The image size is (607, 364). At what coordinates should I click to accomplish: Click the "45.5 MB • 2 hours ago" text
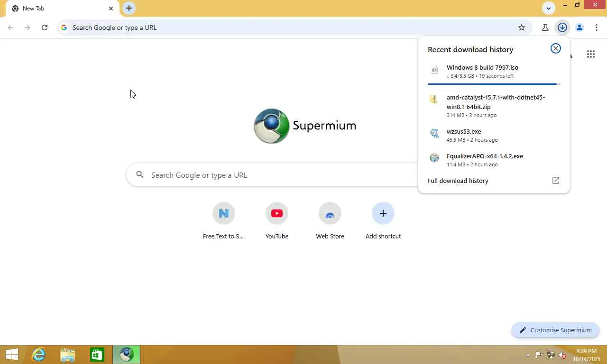point(472,140)
